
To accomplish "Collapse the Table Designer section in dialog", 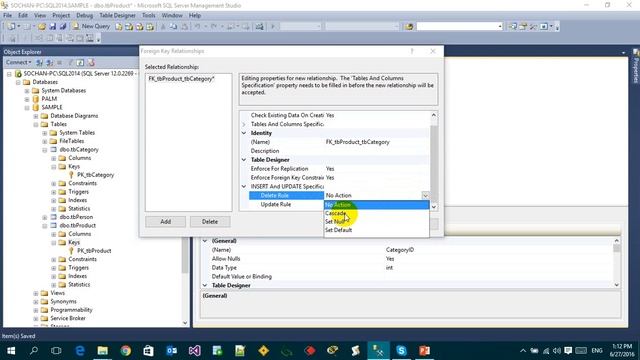I will pos(244,160).
